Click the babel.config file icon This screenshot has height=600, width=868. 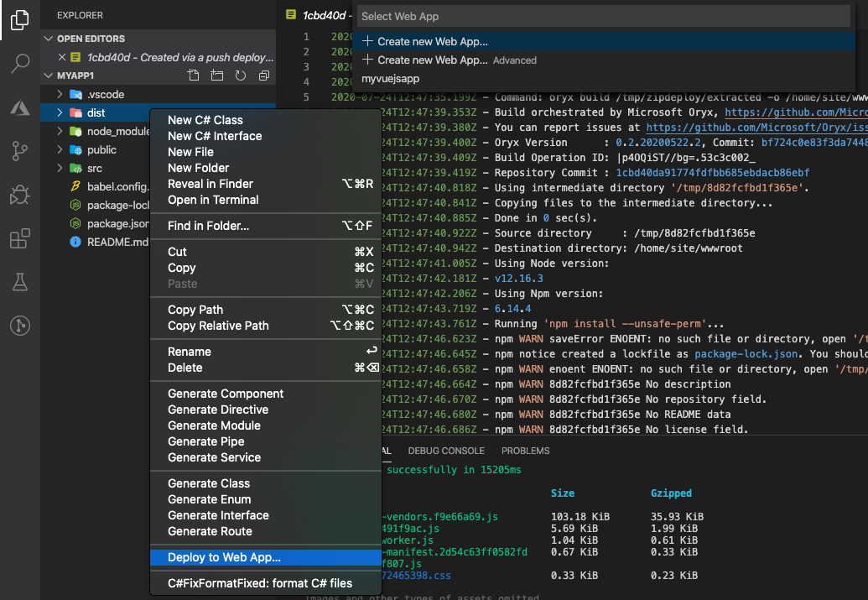75,186
